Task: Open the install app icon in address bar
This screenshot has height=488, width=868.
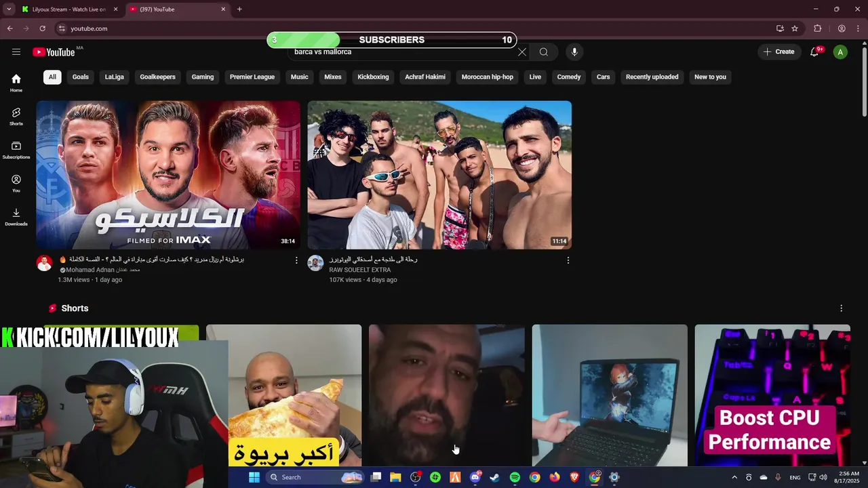Action: [x=780, y=28]
